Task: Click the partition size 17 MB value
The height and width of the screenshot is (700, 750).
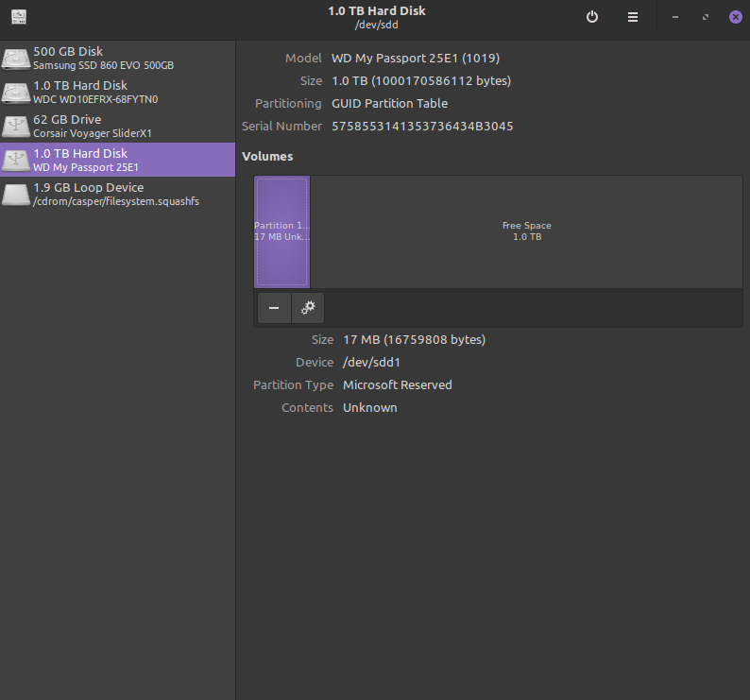Action: tap(415, 340)
